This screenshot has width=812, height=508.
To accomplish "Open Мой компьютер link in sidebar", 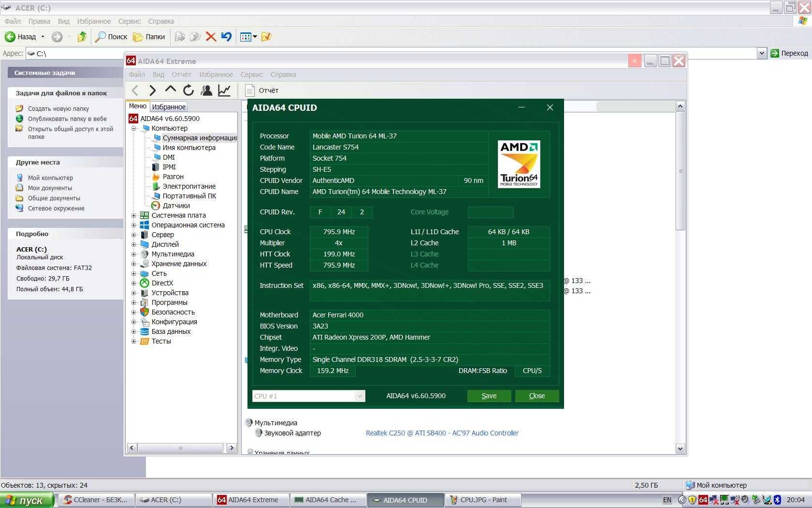I will pos(50,178).
